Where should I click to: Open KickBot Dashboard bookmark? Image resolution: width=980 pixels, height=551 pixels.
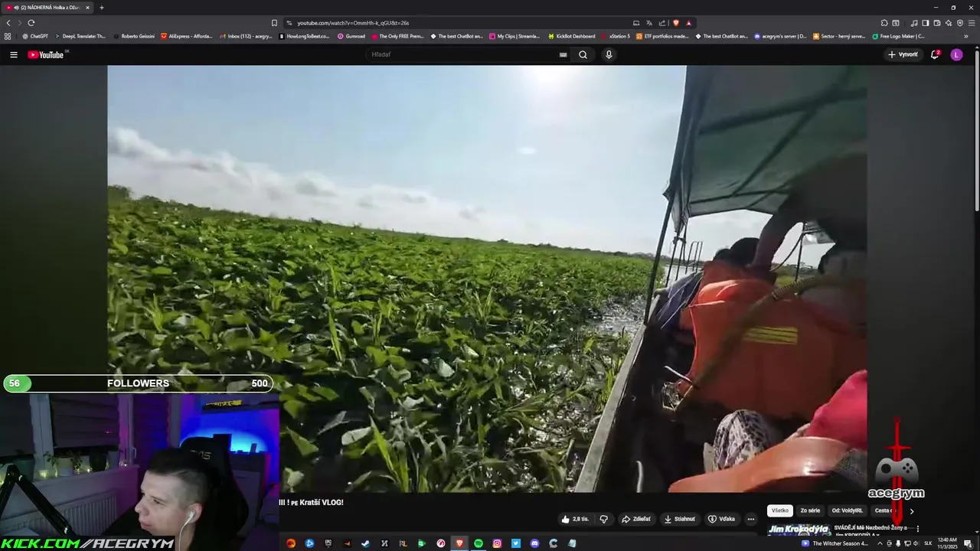pyautogui.click(x=571, y=36)
